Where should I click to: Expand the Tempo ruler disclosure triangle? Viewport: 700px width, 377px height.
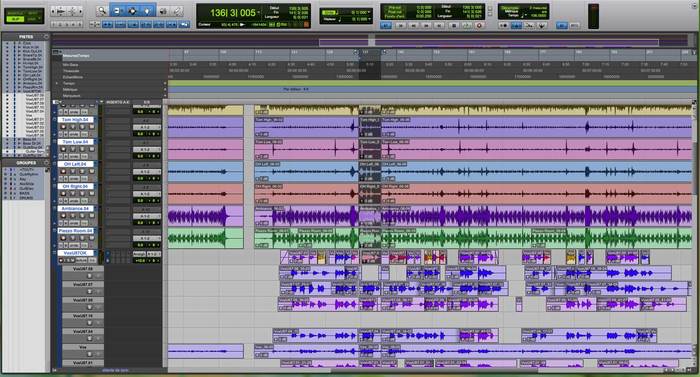pos(57,84)
